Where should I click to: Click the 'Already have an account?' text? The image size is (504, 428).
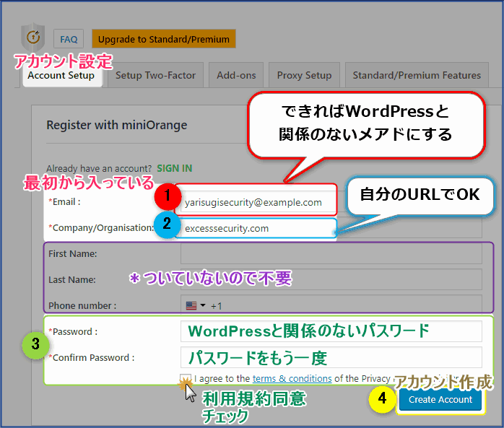[x=99, y=168]
